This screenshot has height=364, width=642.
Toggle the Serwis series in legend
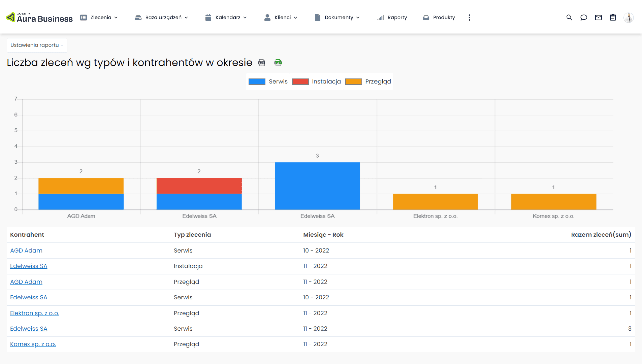click(268, 82)
